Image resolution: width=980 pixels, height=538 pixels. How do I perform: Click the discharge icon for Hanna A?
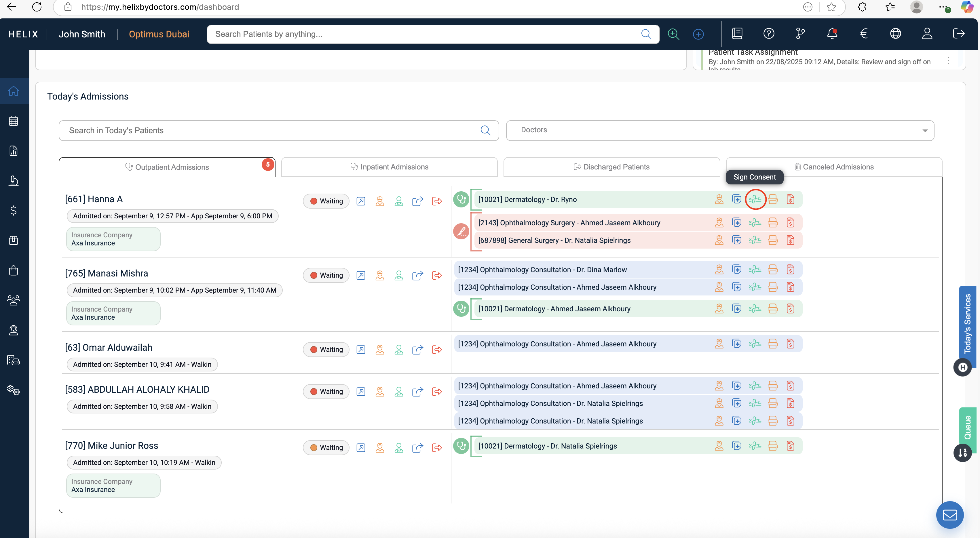coord(437,201)
